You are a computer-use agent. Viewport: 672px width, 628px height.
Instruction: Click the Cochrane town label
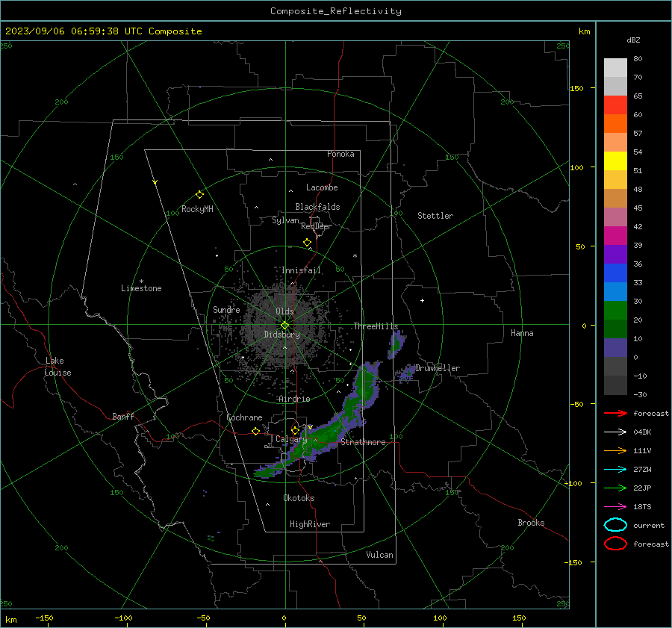pyautogui.click(x=244, y=417)
